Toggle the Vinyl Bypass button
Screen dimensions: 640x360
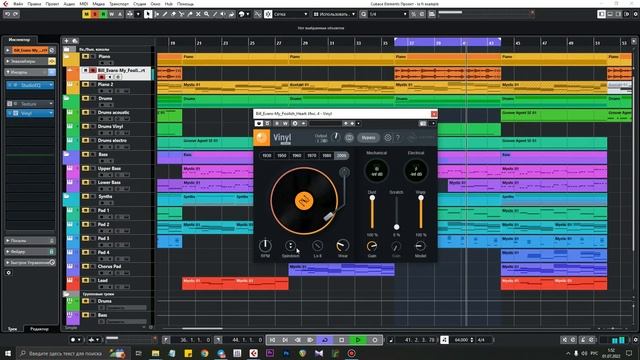tap(368, 138)
